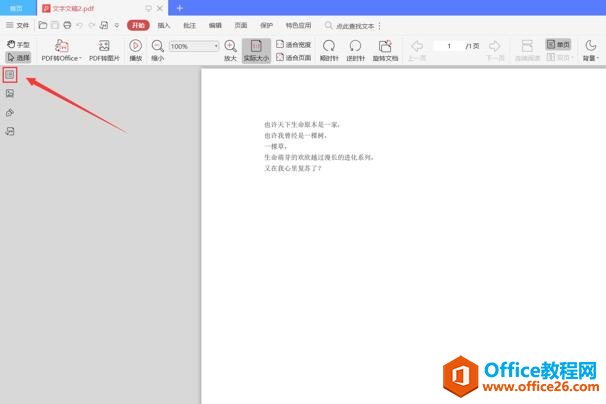Click the undo arrow icon
The image size is (606, 404).
(80, 26)
